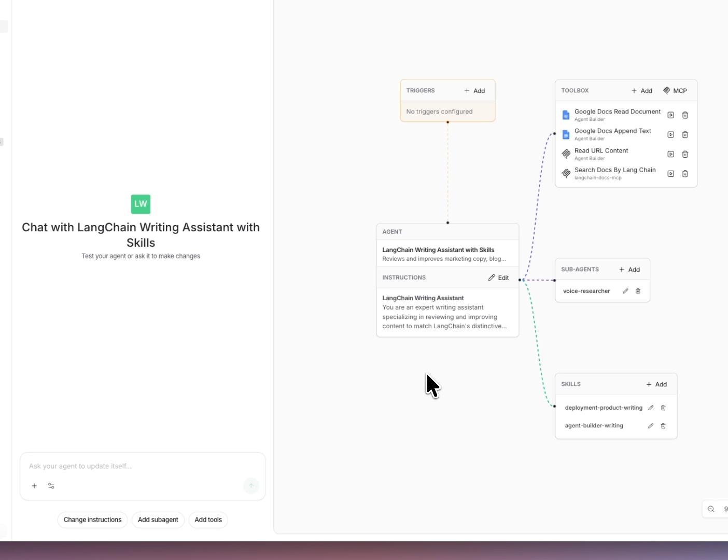The height and width of the screenshot is (560, 728).
Task: Run the Read URL Content tool
Action: pyautogui.click(x=670, y=154)
